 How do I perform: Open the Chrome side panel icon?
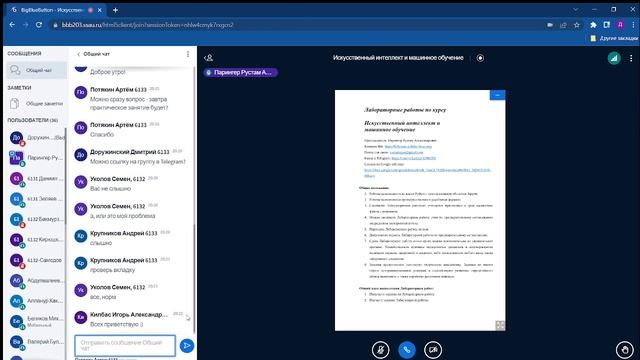click(x=607, y=25)
